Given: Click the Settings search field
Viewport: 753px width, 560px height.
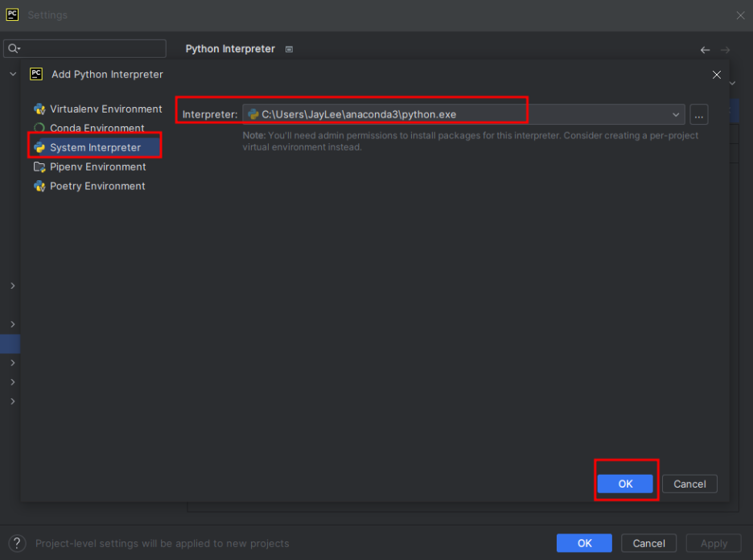Looking at the screenshot, I should pyautogui.click(x=85, y=48).
